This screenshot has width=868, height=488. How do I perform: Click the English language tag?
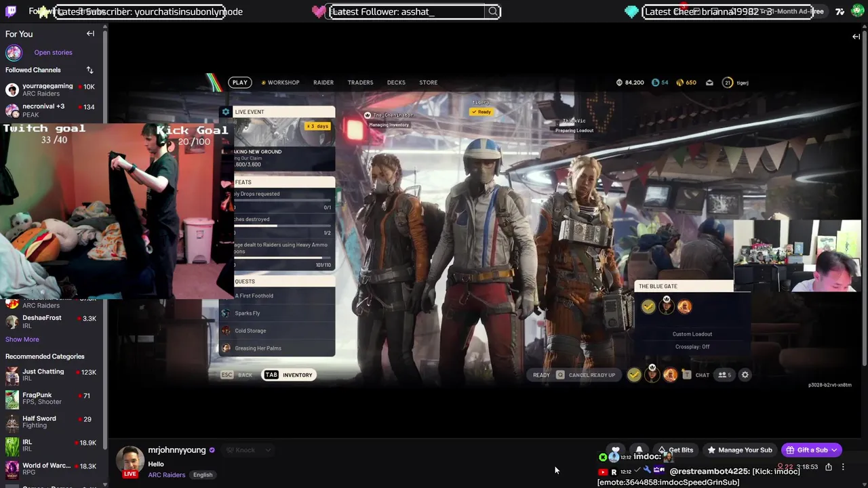pos(203,475)
